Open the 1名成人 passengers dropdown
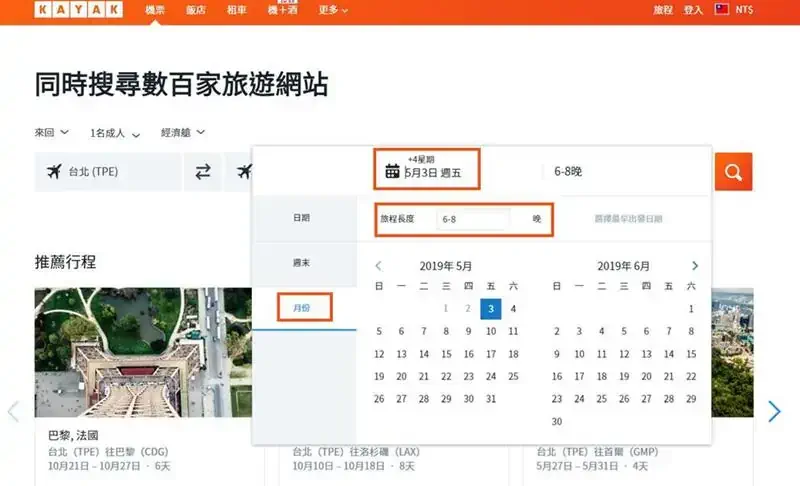 tap(115, 132)
